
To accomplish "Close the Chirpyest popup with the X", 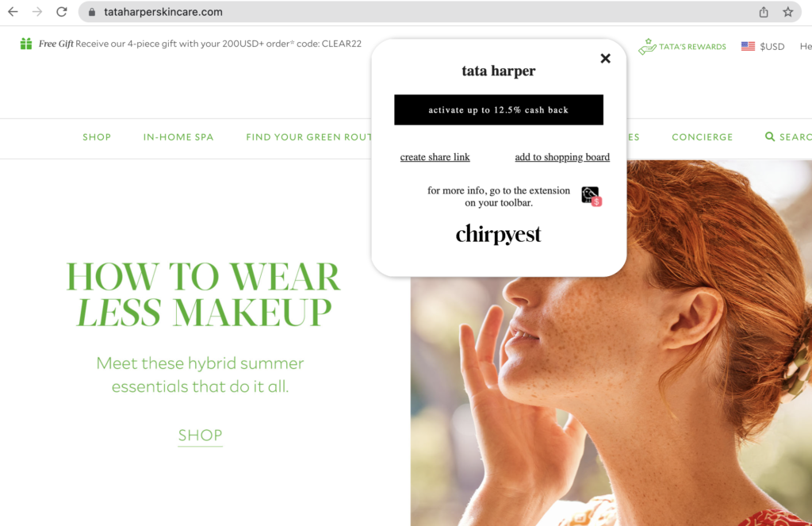I will tap(605, 59).
